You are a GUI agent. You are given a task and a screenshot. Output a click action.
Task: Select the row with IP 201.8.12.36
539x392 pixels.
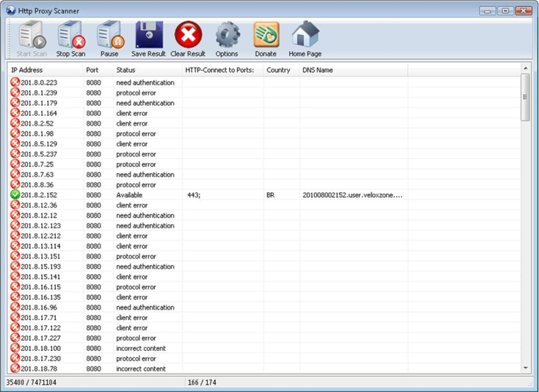tap(264, 205)
